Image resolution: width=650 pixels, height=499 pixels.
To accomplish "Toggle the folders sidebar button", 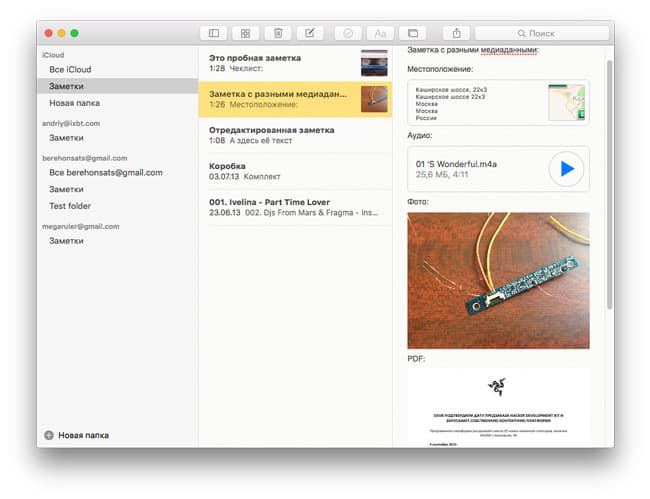I will 213,33.
